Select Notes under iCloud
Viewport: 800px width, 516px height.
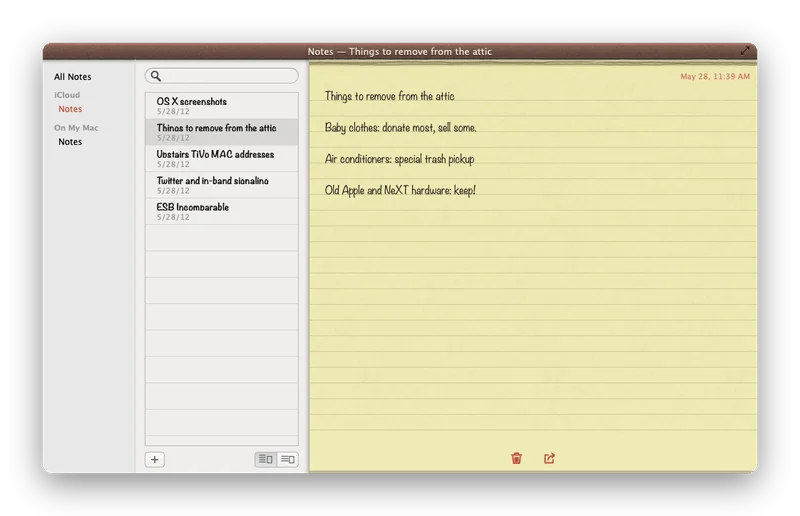pyautogui.click(x=70, y=109)
